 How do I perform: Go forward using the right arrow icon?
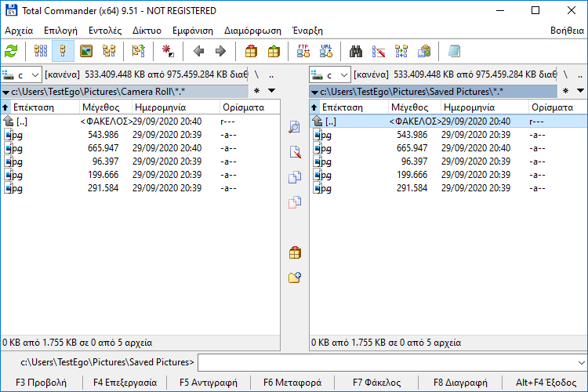tap(220, 51)
